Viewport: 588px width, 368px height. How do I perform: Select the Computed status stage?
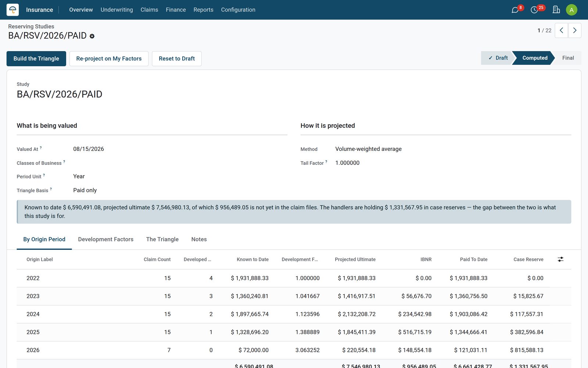535,58
